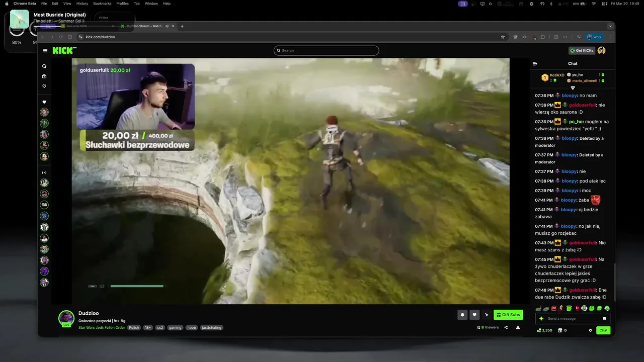
Task: Open the Dudzioo channel avatar
Action: 66,318
